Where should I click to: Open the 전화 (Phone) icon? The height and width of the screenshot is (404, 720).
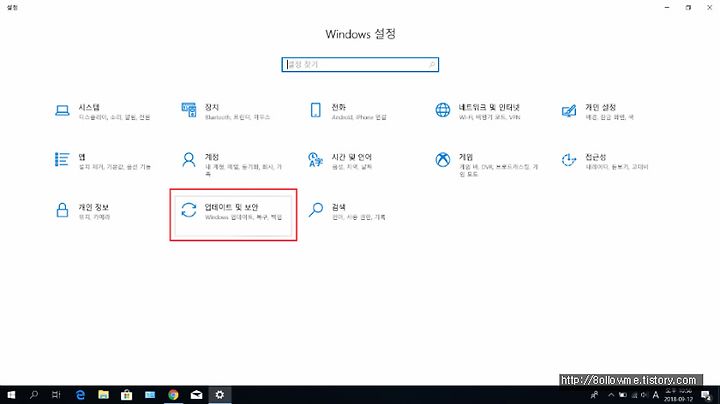pyautogui.click(x=315, y=110)
